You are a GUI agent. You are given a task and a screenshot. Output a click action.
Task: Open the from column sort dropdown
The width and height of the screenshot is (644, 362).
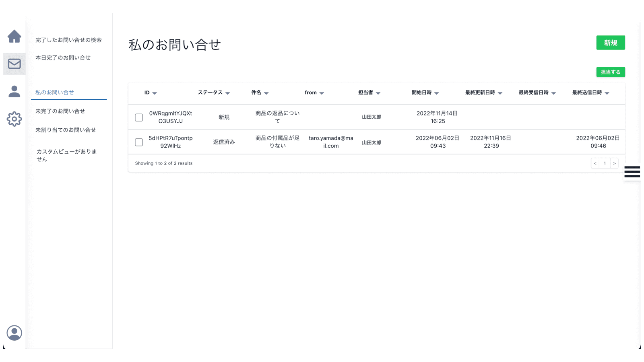click(322, 93)
